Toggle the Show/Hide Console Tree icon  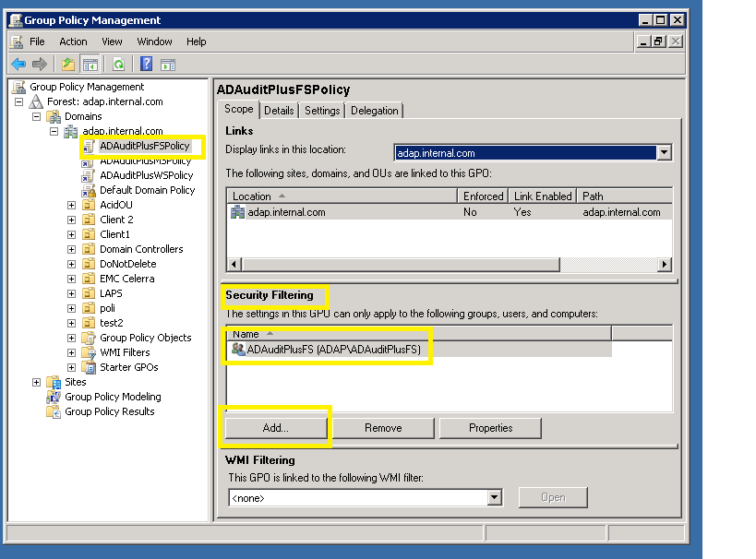90,64
